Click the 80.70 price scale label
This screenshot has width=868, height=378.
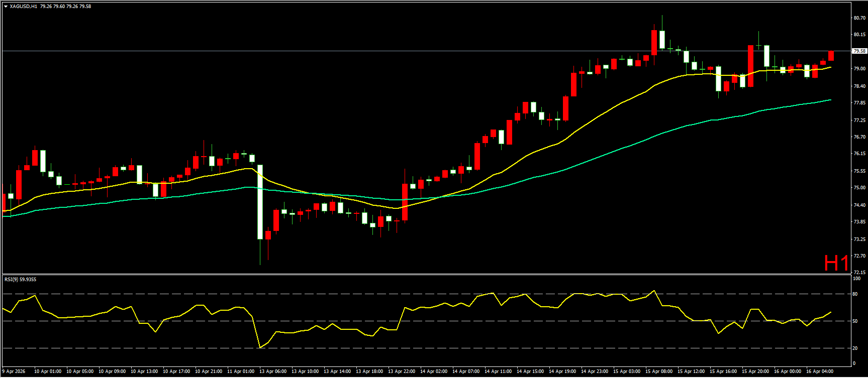tap(859, 18)
